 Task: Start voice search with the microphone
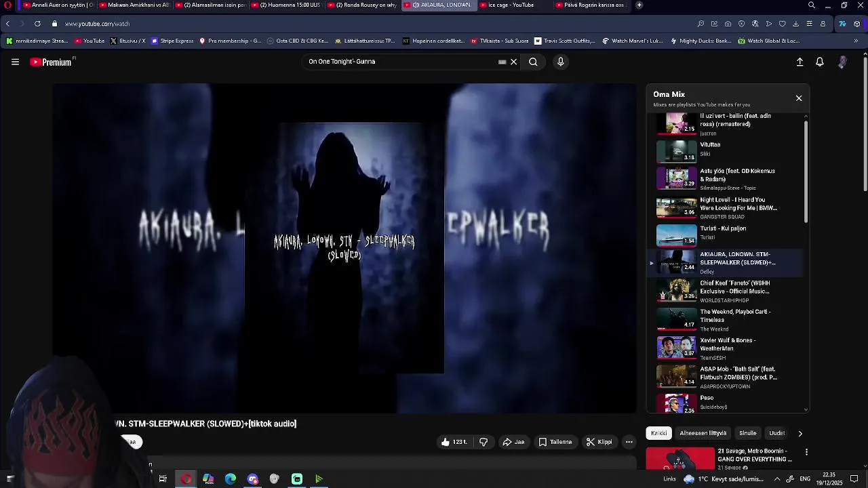560,62
